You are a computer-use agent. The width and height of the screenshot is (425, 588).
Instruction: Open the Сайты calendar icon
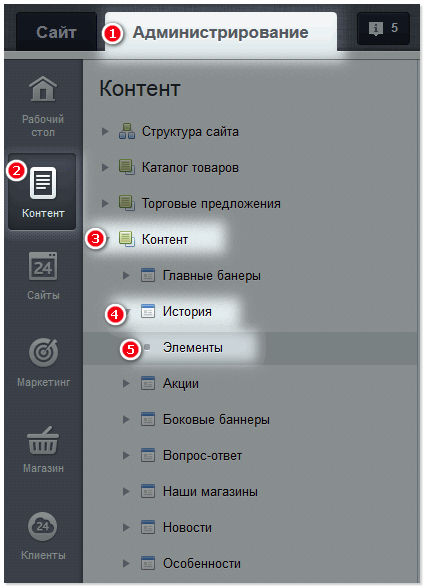(43, 266)
